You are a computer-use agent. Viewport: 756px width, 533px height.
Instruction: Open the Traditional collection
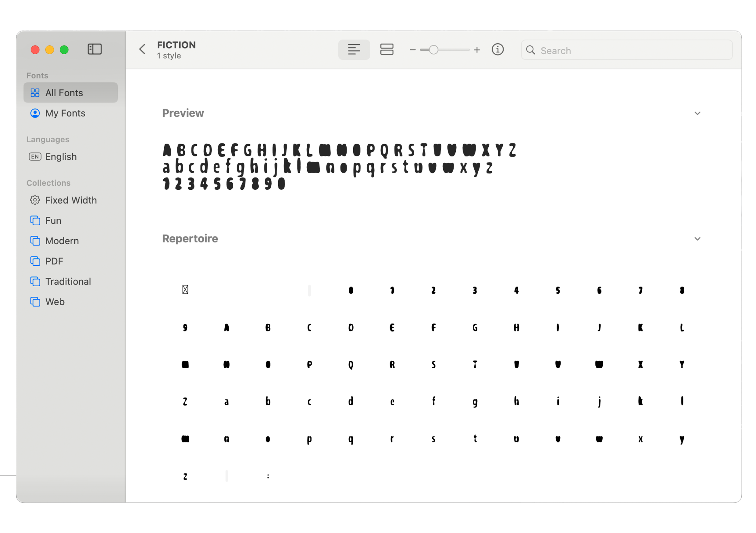pyautogui.click(x=68, y=282)
